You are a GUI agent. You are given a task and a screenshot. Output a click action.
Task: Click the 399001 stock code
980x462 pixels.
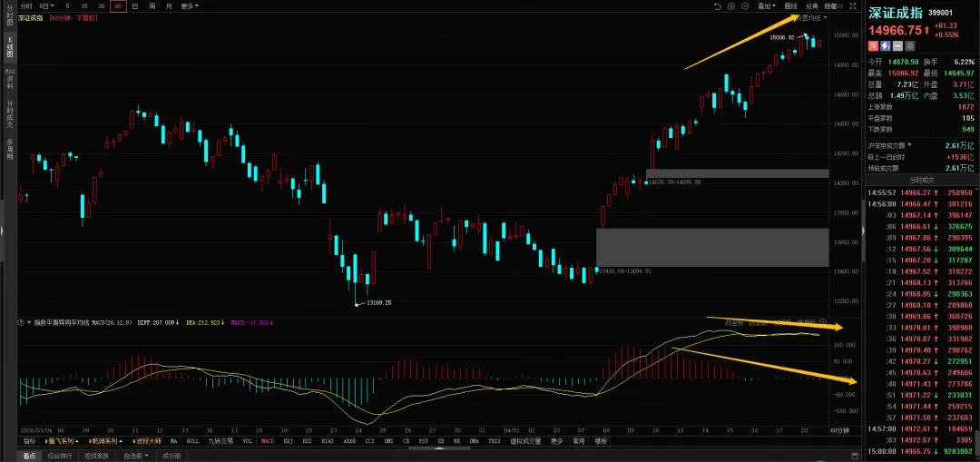click(x=940, y=13)
